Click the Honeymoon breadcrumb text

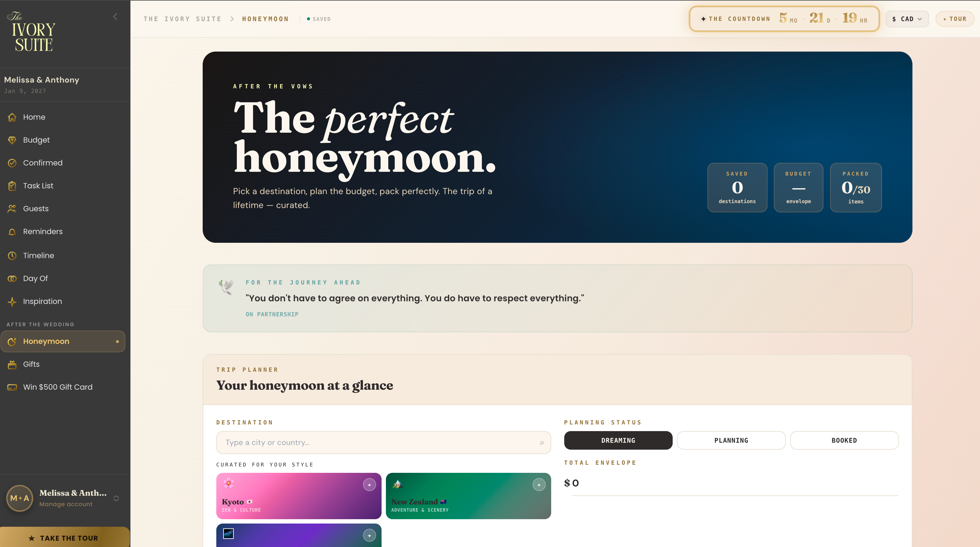265,19
